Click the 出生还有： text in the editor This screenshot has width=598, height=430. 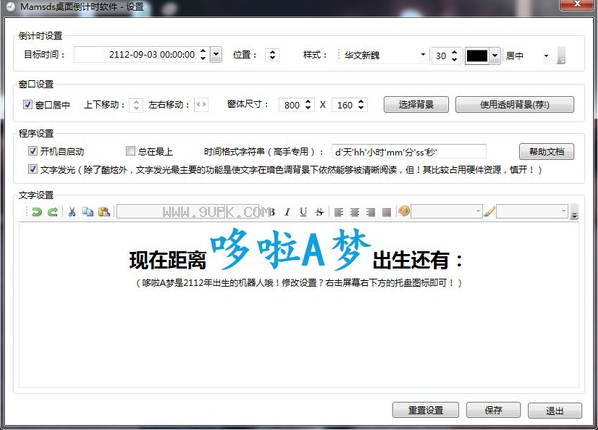pos(418,260)
